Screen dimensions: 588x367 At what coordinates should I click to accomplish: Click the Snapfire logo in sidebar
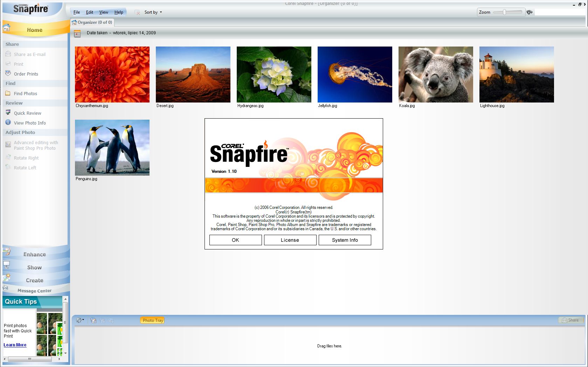point(31,8)
